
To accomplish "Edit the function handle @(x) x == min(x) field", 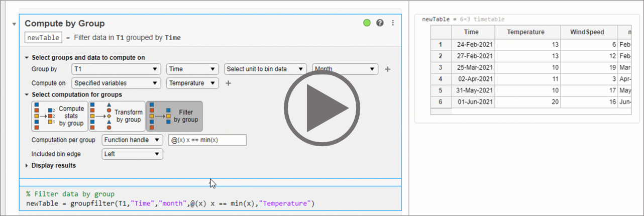I will click(x=207, y=140).
